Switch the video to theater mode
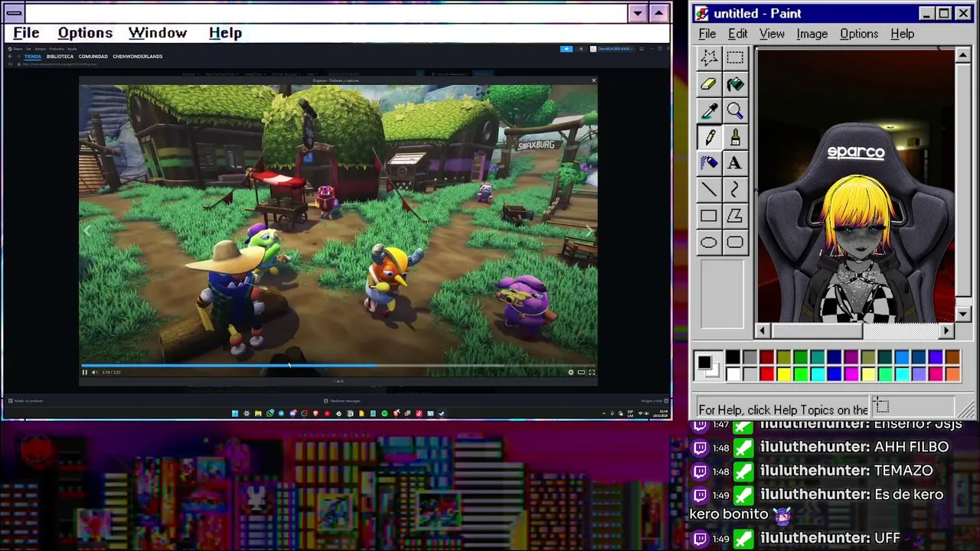Viewport: 980px width, 551px height. pos(581,372)
